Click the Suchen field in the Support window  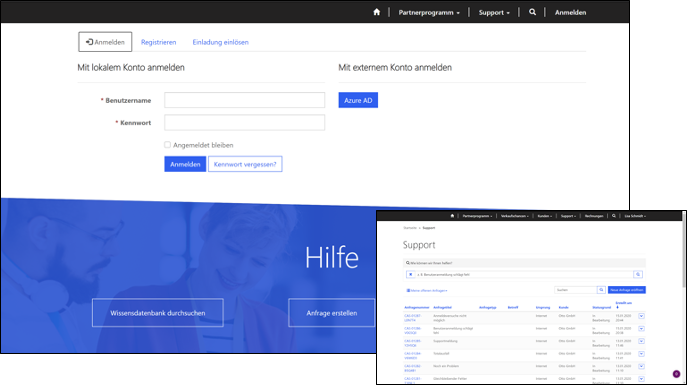[576, 290]
